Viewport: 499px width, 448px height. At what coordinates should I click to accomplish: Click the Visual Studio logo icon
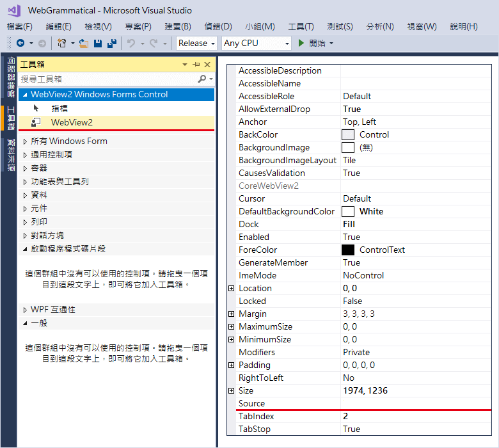tap(14, 11)
